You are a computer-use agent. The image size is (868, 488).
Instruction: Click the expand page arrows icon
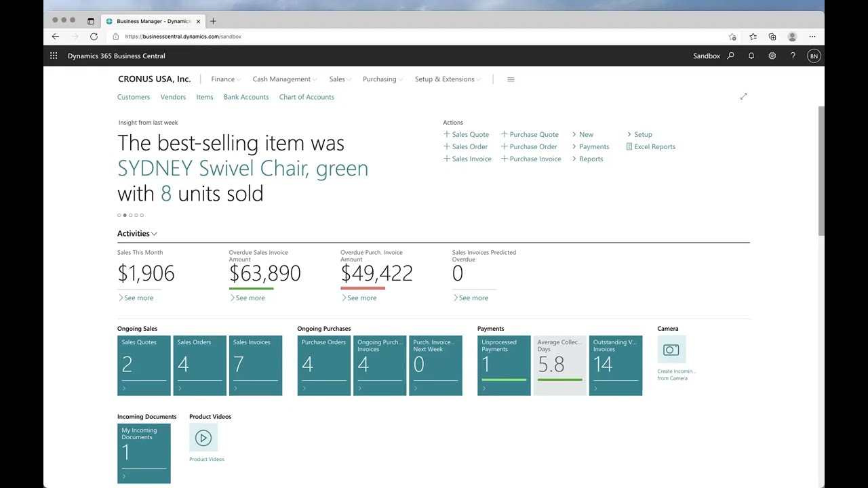(743, 97)
